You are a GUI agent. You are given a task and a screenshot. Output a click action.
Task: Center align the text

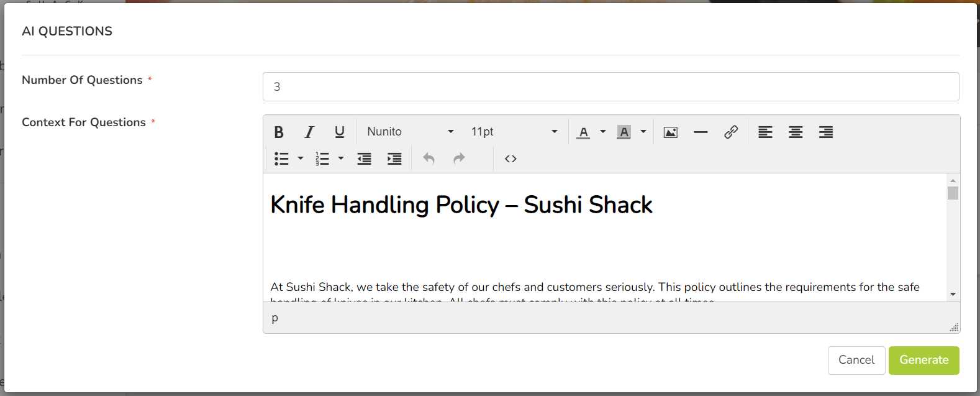796,132
